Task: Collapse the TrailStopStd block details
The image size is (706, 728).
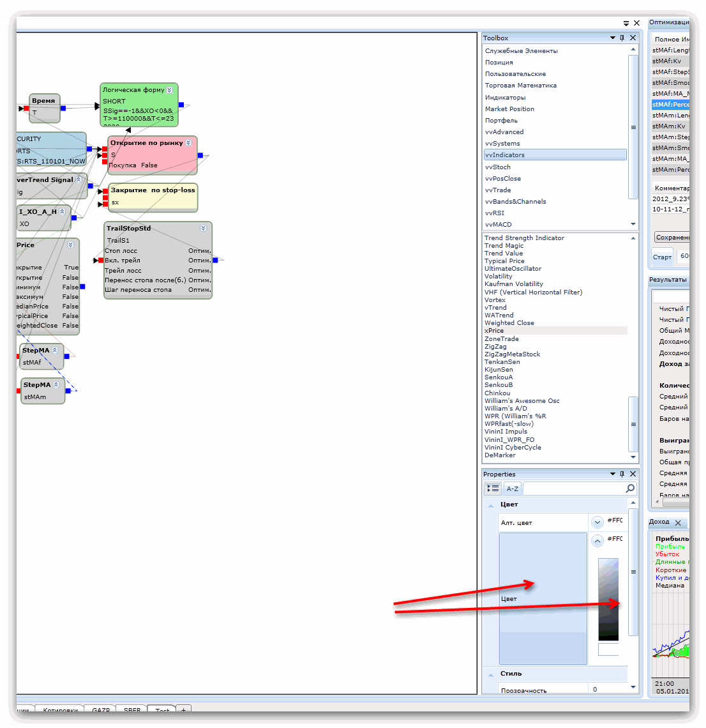Action: (x=203, y=229)
